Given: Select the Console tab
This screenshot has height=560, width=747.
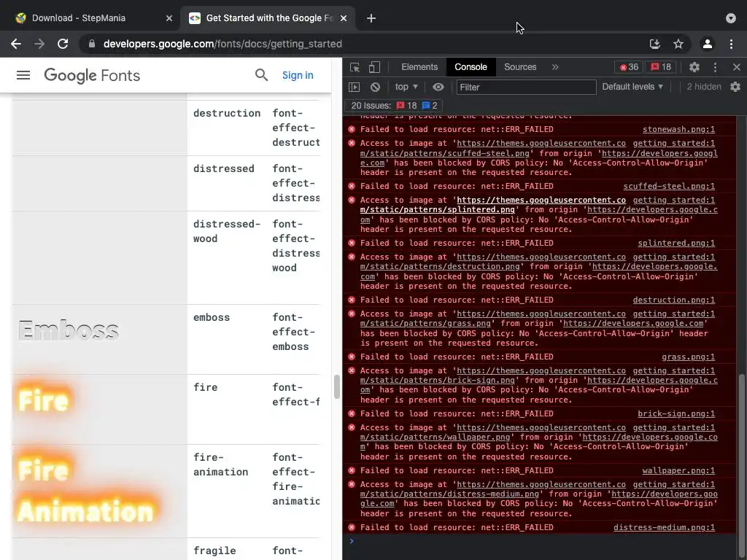Looking at the screenshot, I should point(471,67).
